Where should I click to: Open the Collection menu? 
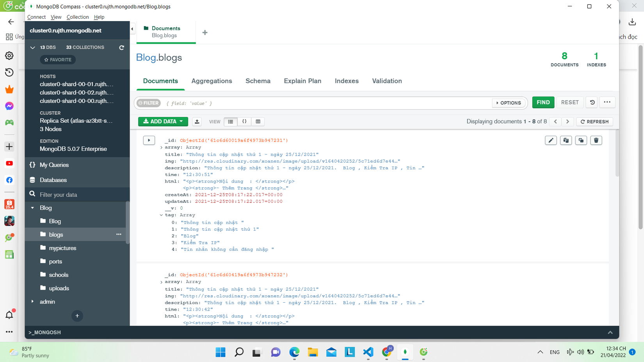tap(77, 17)
